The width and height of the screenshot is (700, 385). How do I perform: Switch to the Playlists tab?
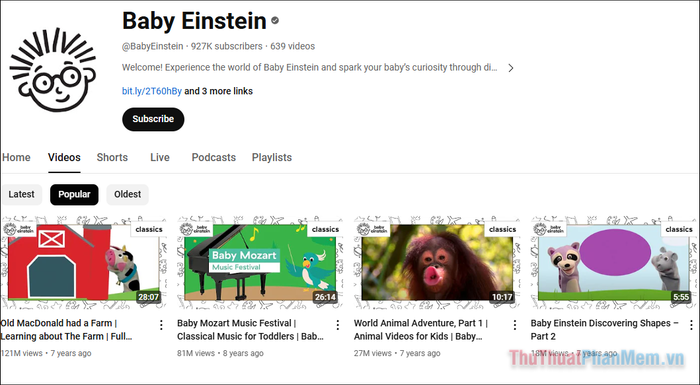coord(272,158)
